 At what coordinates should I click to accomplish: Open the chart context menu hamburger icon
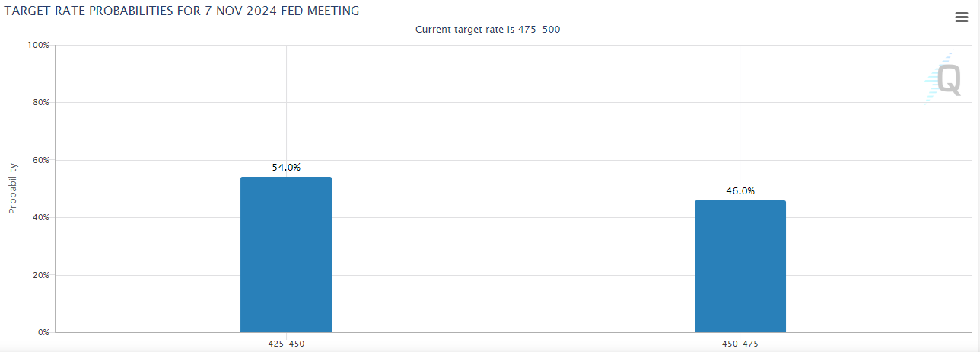tap(961, 18)
